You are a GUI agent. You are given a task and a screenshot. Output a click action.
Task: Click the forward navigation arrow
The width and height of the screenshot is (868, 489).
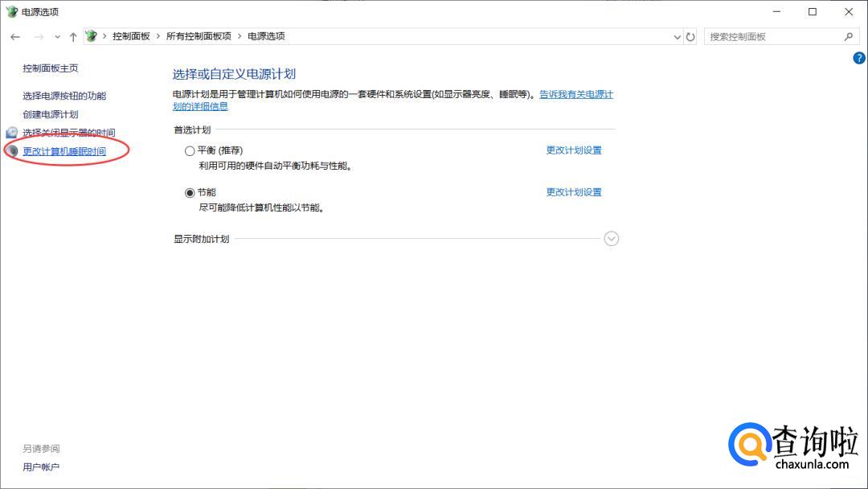click(x=39, y=36)
